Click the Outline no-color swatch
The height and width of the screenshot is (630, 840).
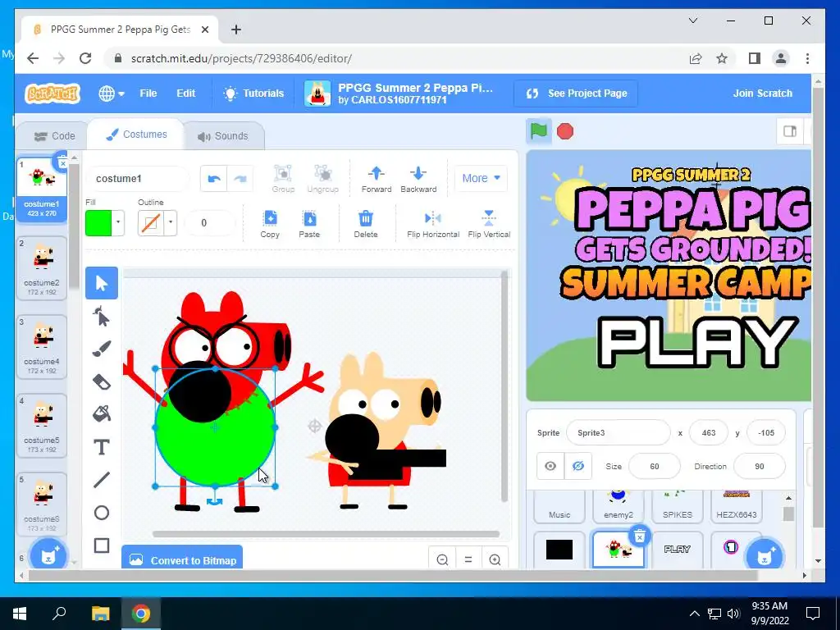151,223
